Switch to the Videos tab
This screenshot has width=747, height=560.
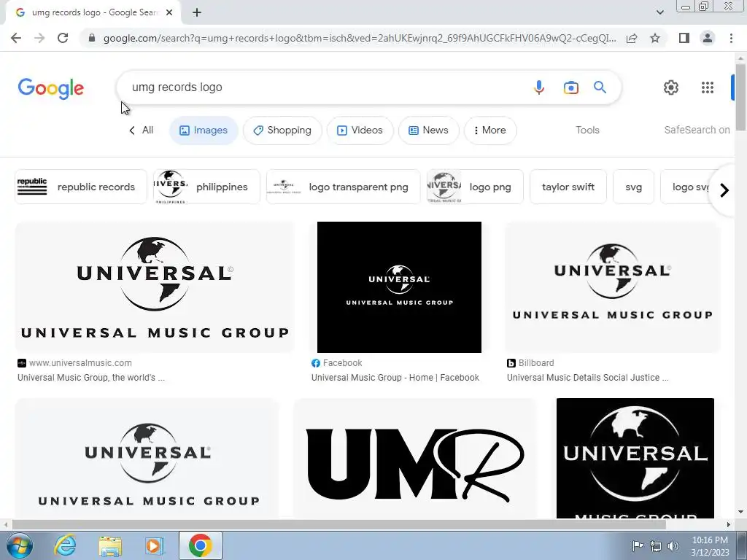coord(360,131)
